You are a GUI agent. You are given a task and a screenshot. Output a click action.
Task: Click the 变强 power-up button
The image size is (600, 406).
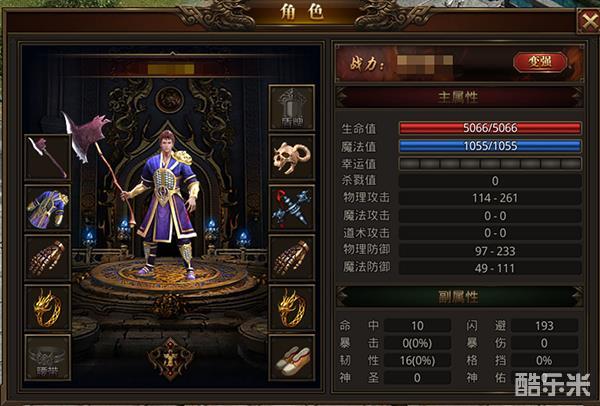(x=540, y=62)
